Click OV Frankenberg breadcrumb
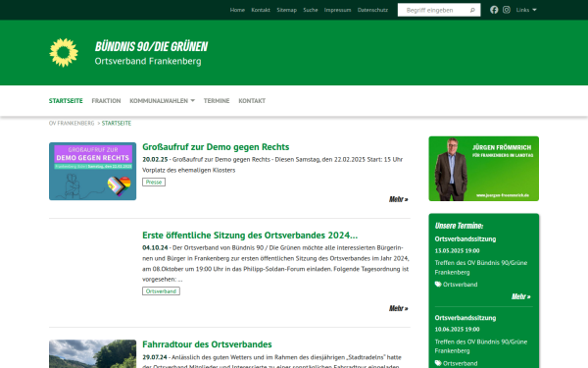The width and height of the screenshot is (588, 368). pyautogui.click(x=72, y=124)
